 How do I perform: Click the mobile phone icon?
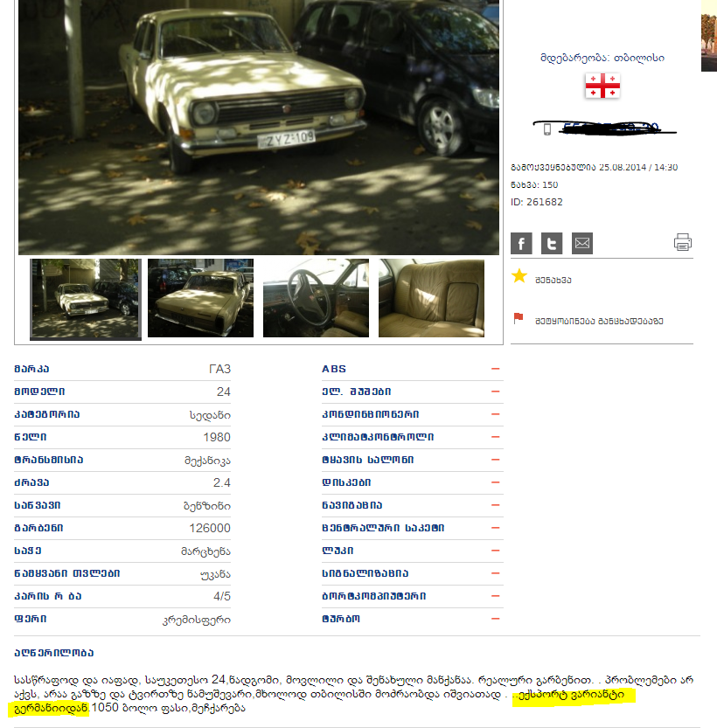tap(547, 129)
